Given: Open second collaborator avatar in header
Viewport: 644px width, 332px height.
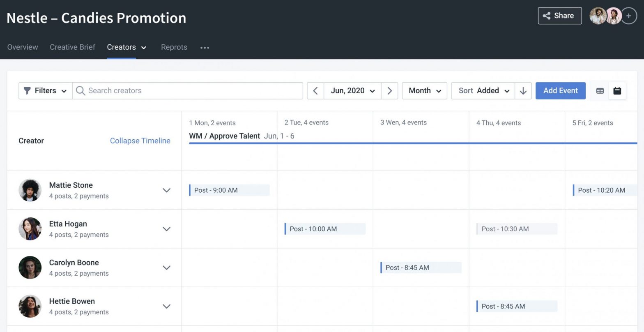Looking at the screenshot, I should (613, 16).
